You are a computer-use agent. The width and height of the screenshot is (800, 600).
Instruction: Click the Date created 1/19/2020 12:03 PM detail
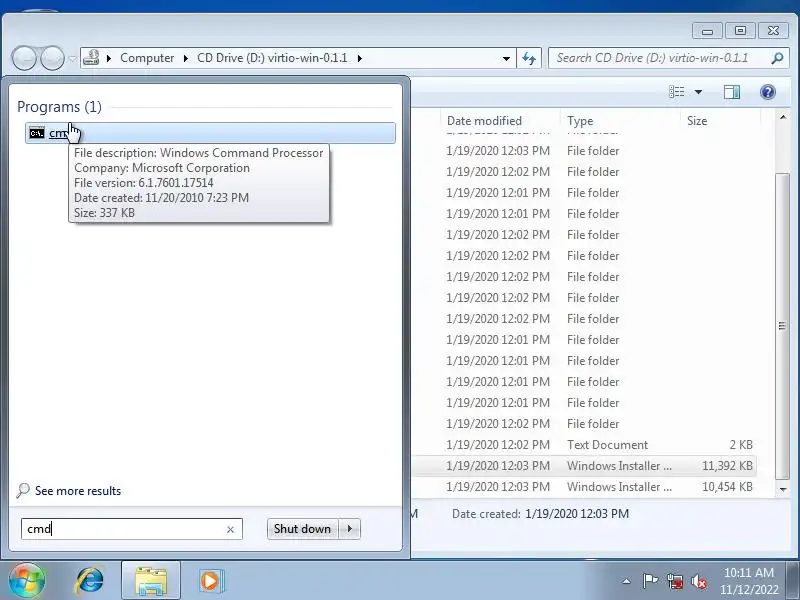pyautogui.click(x=540, y=514)
